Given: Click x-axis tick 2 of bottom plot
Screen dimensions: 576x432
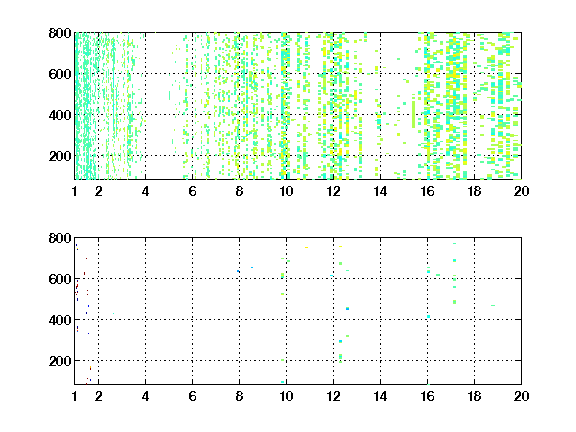Looking at the screenshot, I should [x=98, y=396].
